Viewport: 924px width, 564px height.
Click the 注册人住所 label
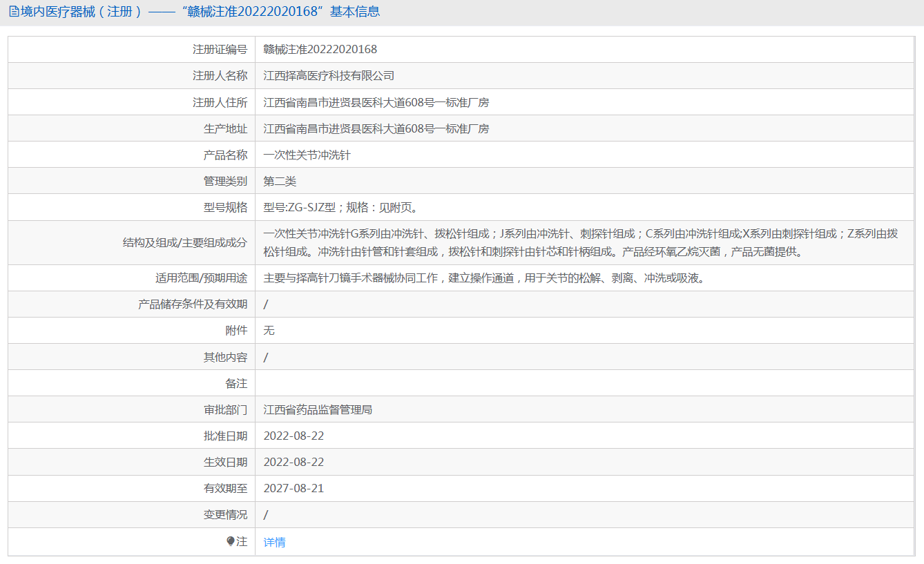click(220, 102)
